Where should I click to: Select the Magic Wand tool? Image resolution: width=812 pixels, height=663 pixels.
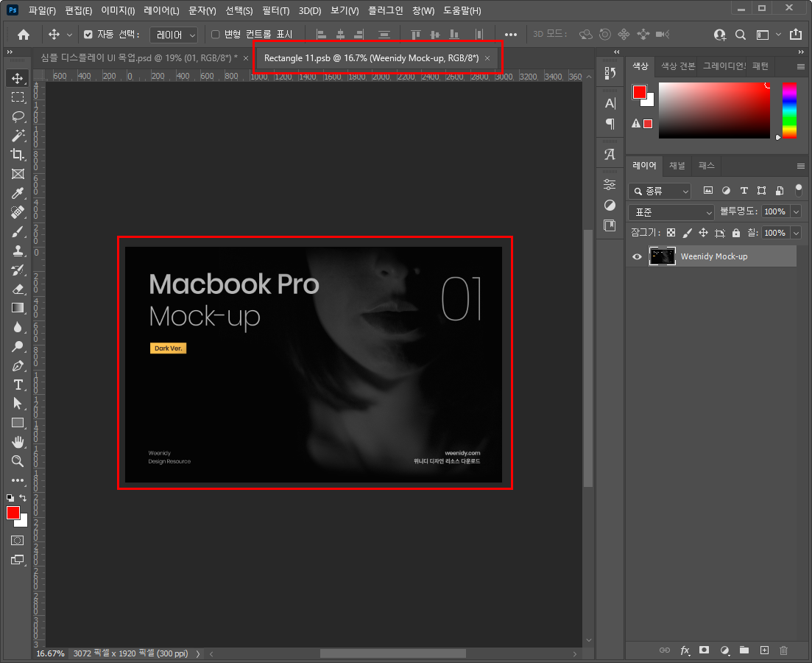coord(18,136)
